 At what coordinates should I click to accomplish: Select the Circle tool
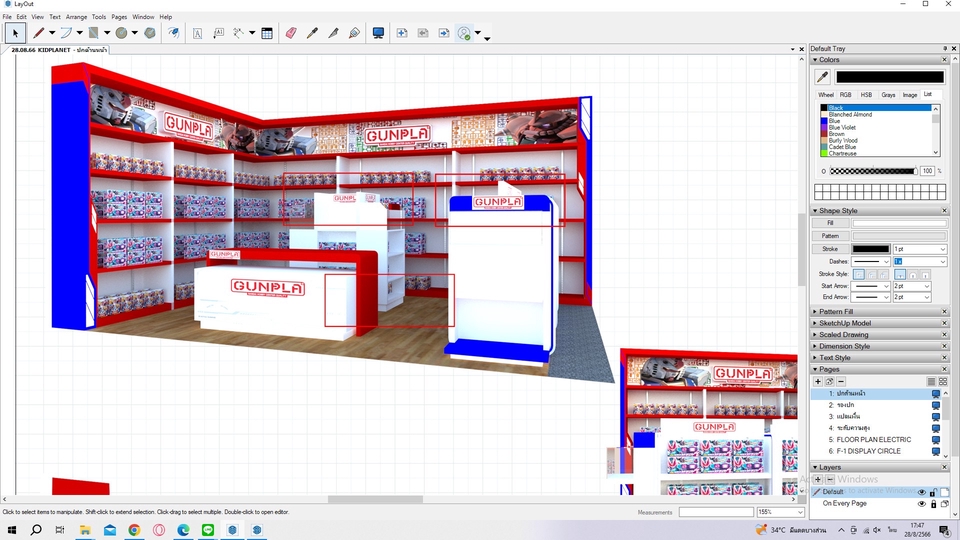(121, 33)
